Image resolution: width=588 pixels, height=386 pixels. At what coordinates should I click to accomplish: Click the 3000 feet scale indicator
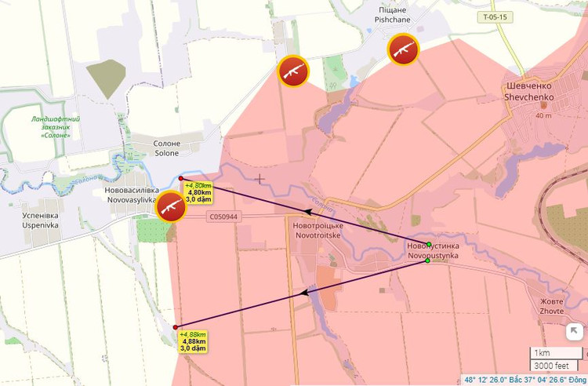coord(550,366)
